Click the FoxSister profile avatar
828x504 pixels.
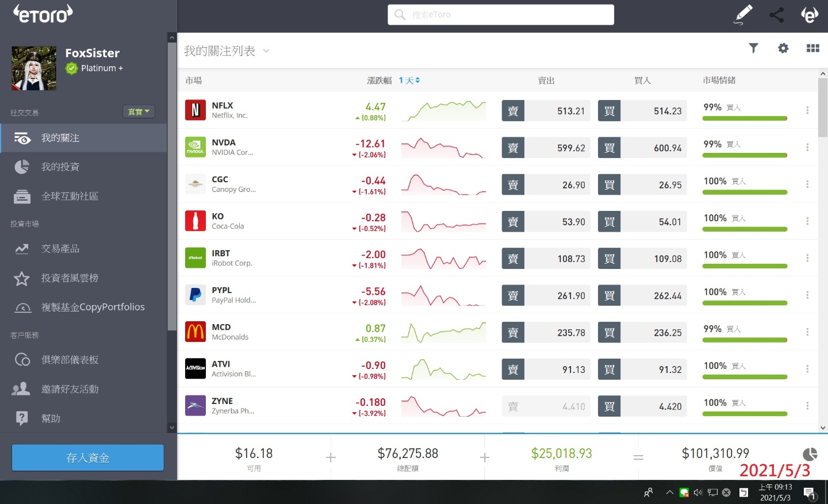tap(34, 68)
